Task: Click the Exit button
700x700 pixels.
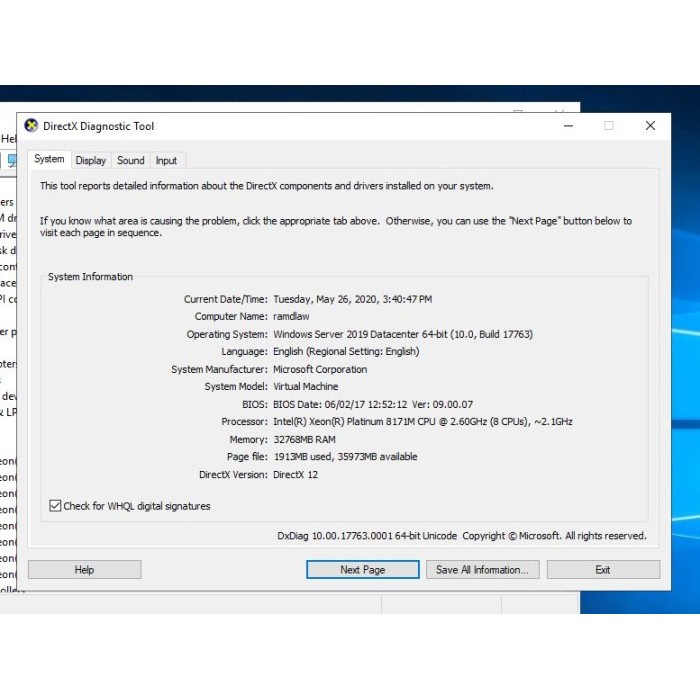Action: click(x=603, y=570)
